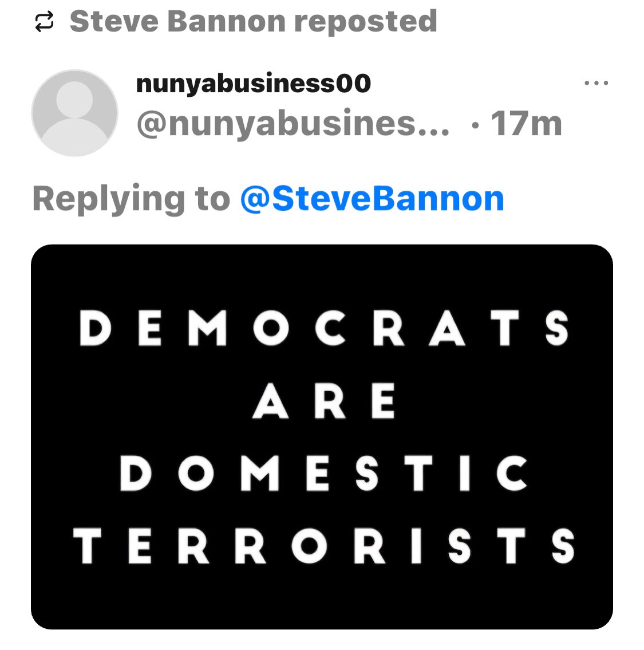The height and width of the screenshot is (650, 644).
Task: Click the "Replying to" label
Action: (x=132, y=198)
